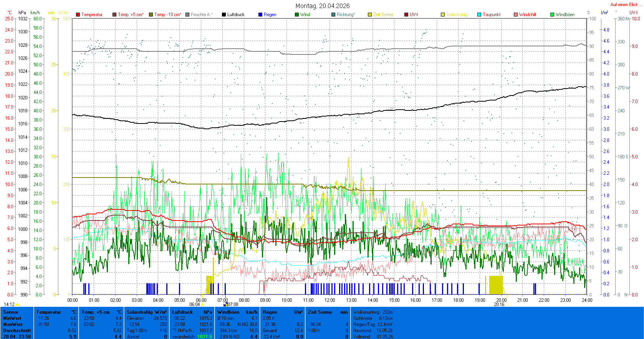Click the 'Temp. +5 cm*' legend label
Screen dimensions: 644x339
[x=131, y=15]
